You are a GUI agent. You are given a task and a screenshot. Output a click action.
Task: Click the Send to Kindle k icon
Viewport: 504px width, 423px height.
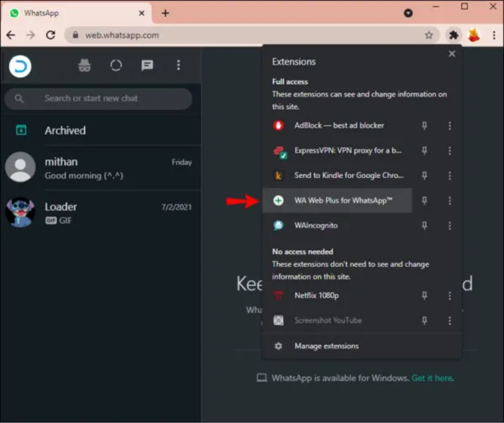[278, 175]
